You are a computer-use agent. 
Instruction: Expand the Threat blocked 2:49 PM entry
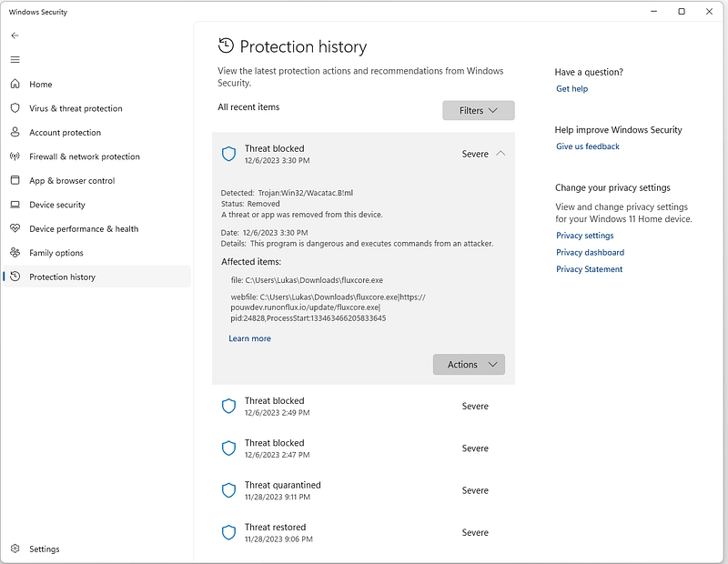pyautogui.click(x=363, y=406)
